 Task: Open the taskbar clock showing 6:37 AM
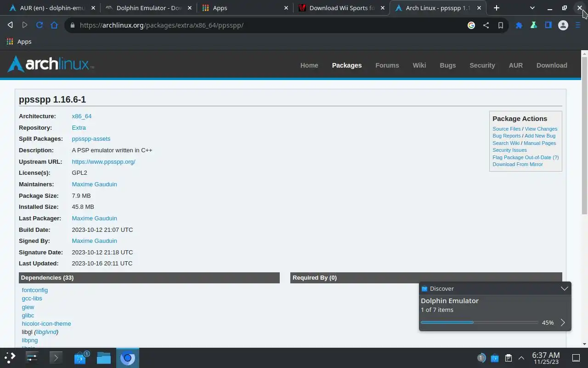(x=546, y=358)
